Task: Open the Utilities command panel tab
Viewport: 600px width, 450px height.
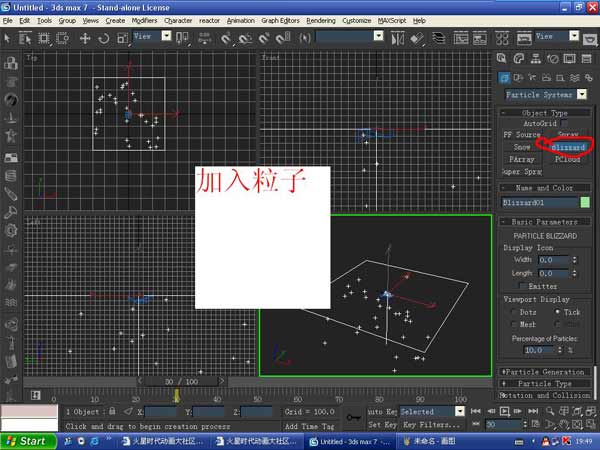Action: tap(586, 59)
